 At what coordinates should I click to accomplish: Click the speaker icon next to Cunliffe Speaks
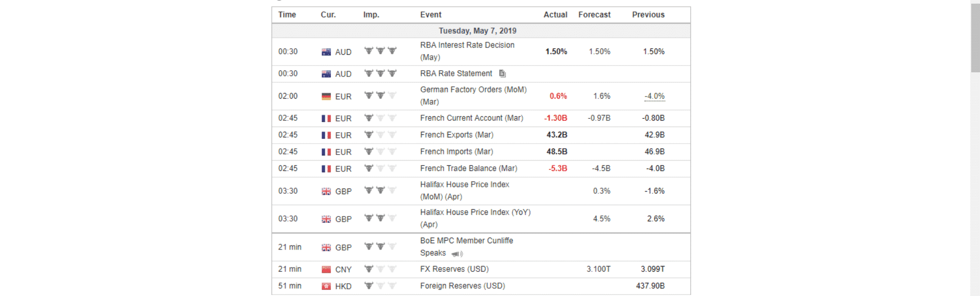pos(457,254)
